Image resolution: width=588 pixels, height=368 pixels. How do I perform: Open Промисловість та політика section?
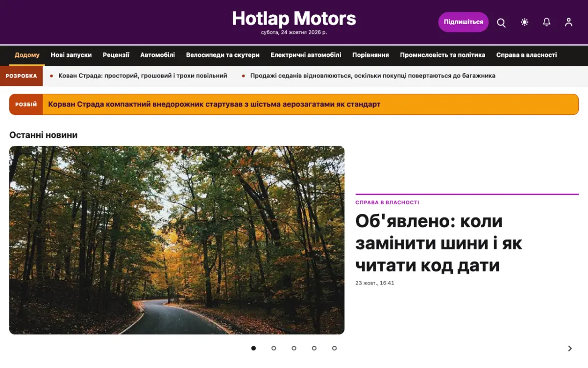442,55
